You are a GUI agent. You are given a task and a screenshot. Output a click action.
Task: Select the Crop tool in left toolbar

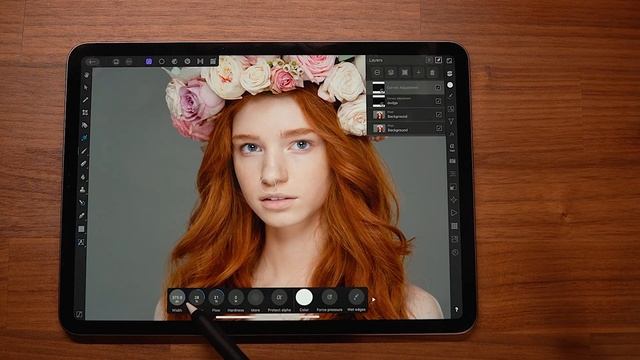(85, 113)
